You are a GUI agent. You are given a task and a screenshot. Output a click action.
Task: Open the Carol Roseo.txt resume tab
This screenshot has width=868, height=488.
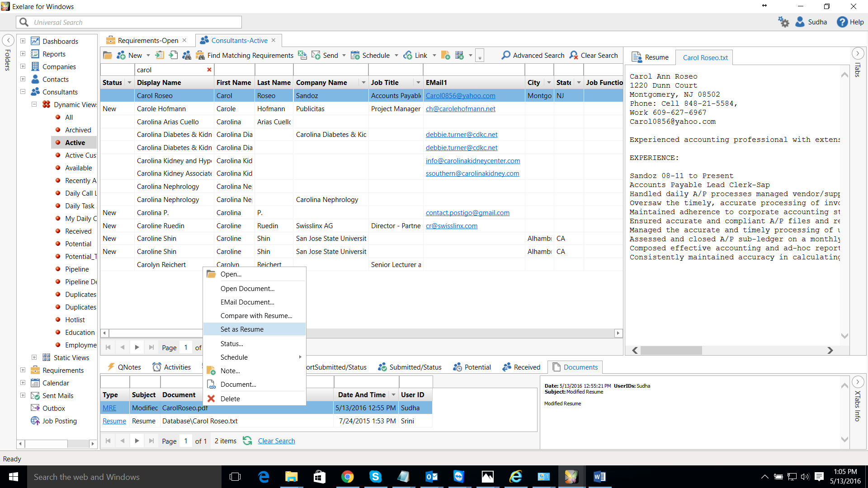[x=705, y=57]
